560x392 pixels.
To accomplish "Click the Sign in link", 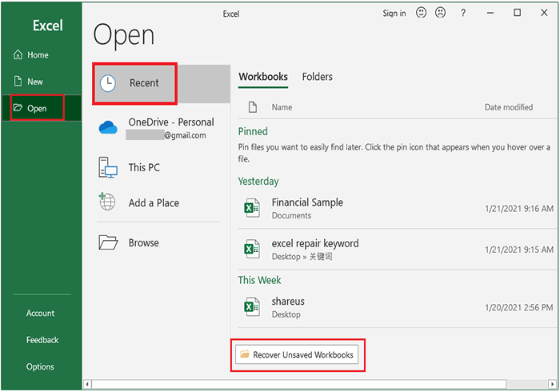I will 394,13.
